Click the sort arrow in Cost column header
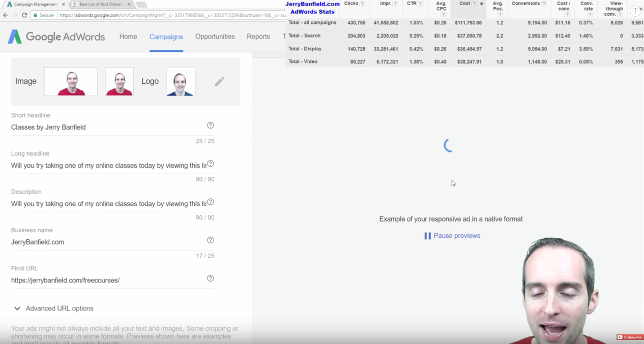The image size is (644, 344). (482, 4)
